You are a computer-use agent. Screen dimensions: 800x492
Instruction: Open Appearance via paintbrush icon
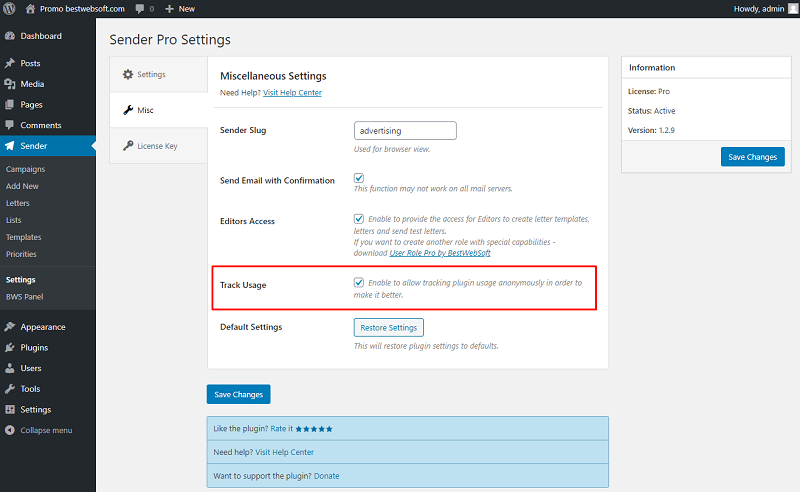pyautogui.click(x=10, y=327)
